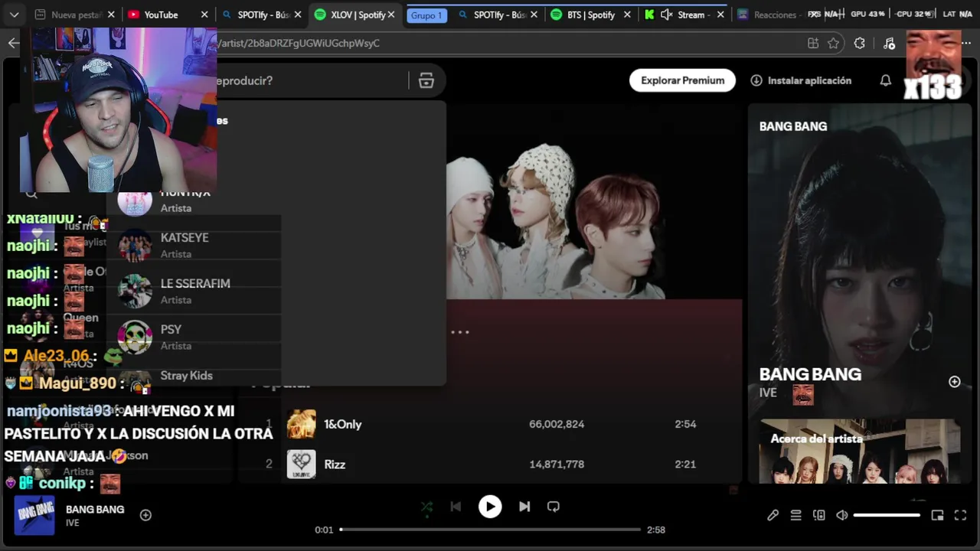Screen dimensions: 980x551
Task: Mute the Spotify volume speaker icon
Action: 842,515
